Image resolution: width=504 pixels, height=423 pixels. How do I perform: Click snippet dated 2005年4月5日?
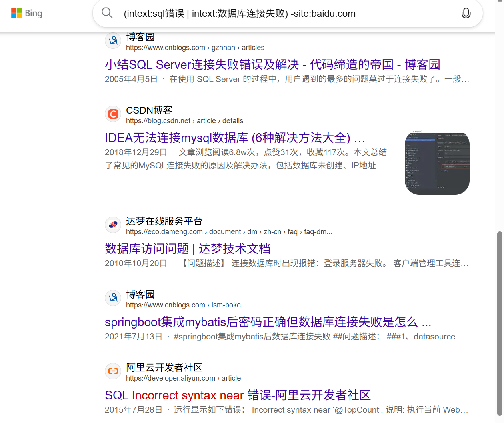pyautogui.click(x=287, y=79)
